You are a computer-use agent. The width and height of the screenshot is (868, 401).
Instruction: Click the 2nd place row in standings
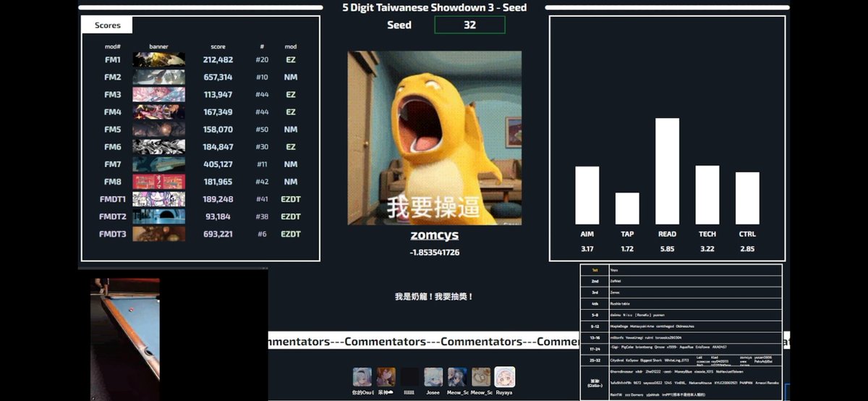(x=681, y=281)
